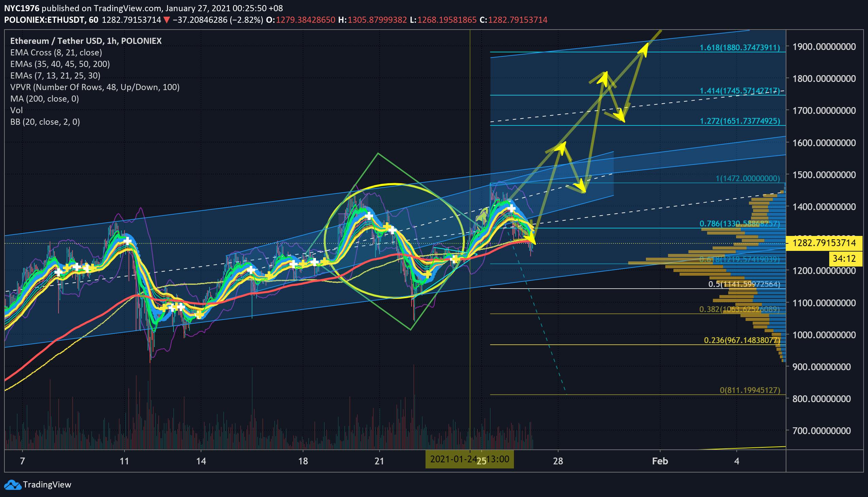Select the MA (200, close, 0) indicator

pos(45,99)
